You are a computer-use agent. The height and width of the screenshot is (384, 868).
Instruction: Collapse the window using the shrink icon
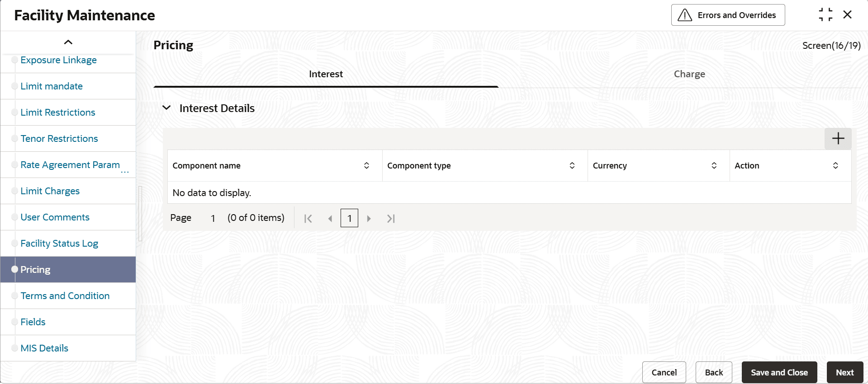pos(825,15)
